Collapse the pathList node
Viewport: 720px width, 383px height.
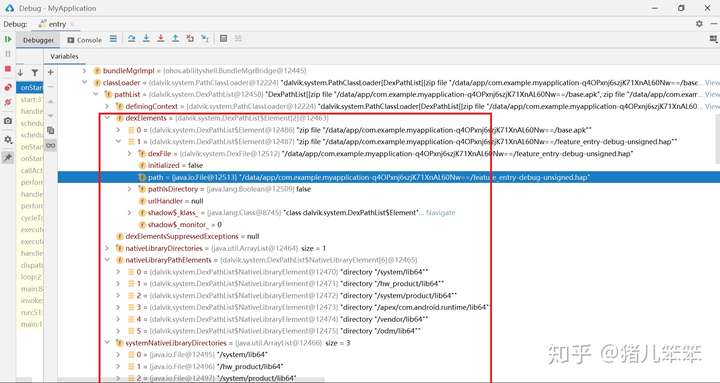pos(96,94)
